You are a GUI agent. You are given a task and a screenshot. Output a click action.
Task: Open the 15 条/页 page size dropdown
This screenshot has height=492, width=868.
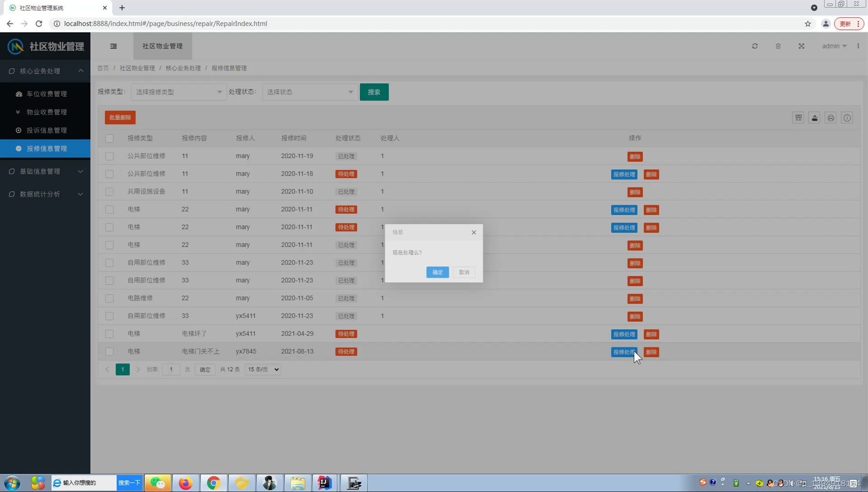263,369
